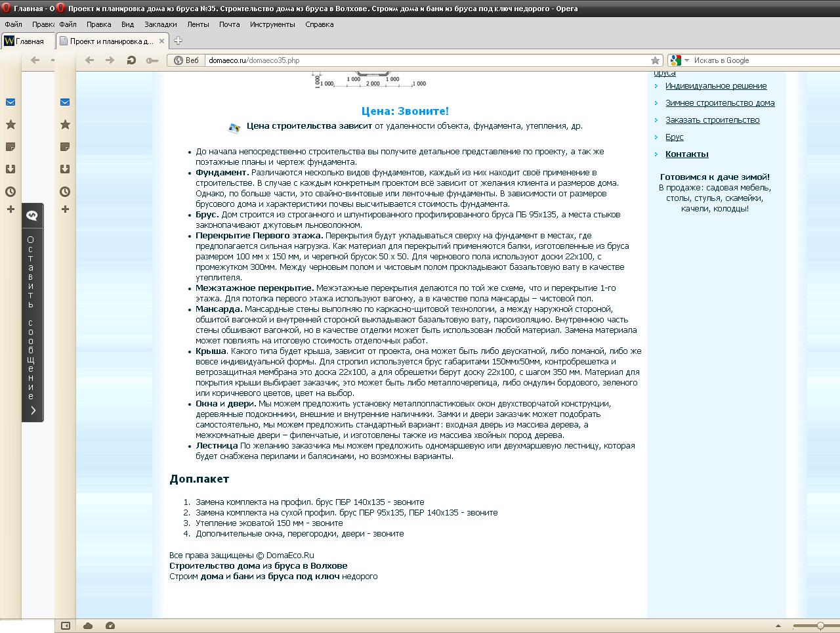The height and width of the screenshot is (633, 840).
Task: Go back in the background Главная window
Action: [35, 60]
